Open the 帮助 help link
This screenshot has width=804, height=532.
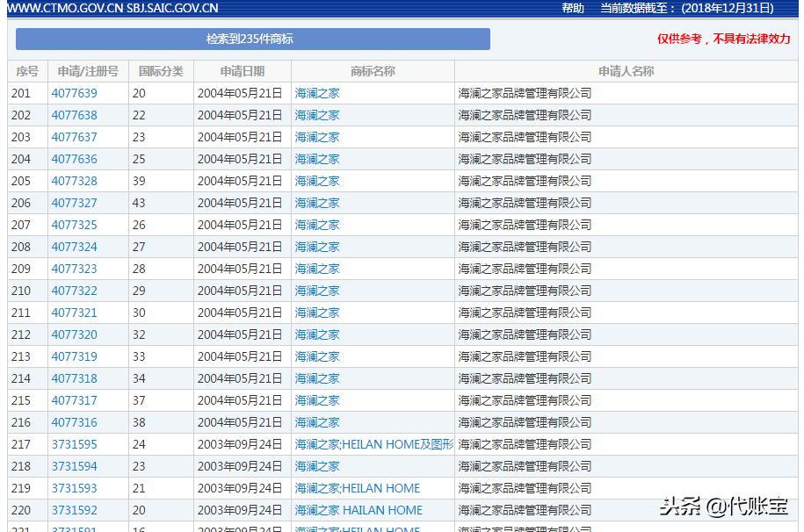point(572,9)
